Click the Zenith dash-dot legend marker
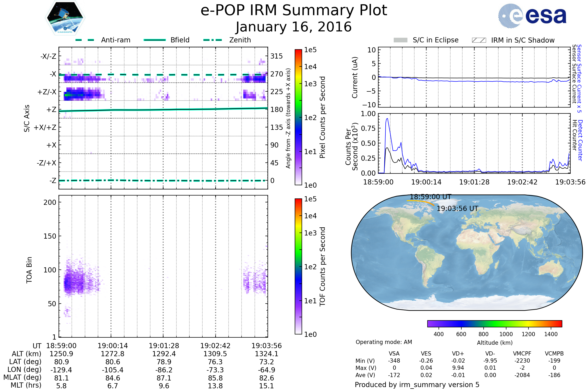The height and width of the screenshot is (392, 588). [x=212, y=40]
